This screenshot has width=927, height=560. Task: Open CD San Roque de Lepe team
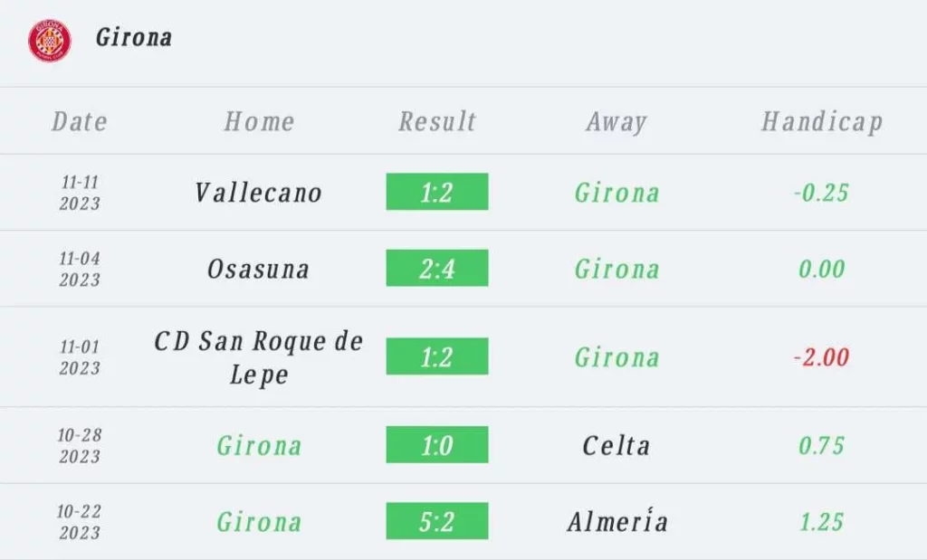pyautogui.click(x=258, y=357)
